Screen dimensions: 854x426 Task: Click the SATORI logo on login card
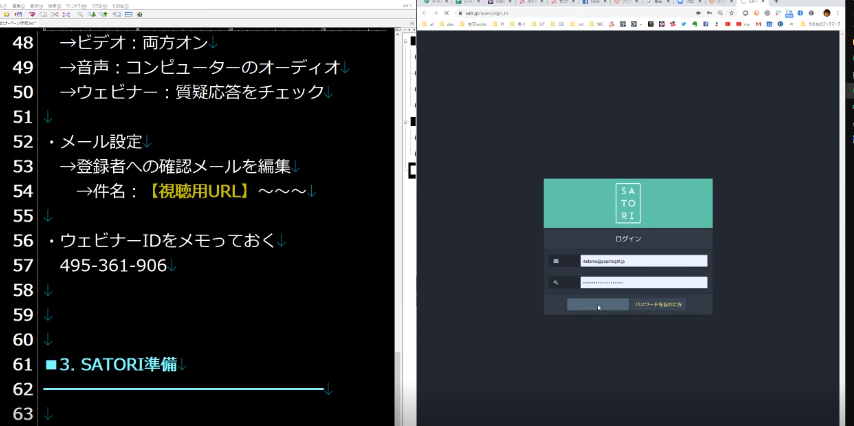(628, 203)
